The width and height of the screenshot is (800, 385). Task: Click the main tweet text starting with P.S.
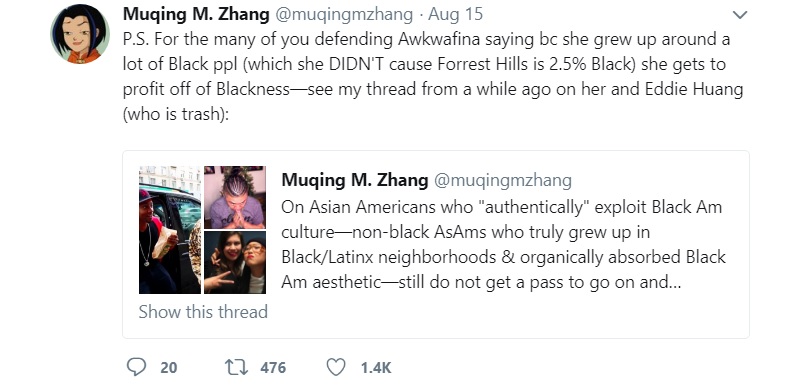(x=433, y=76)
